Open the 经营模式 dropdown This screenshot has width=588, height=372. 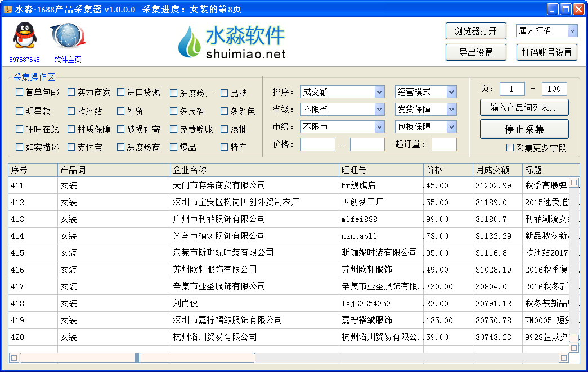[426, 92]
